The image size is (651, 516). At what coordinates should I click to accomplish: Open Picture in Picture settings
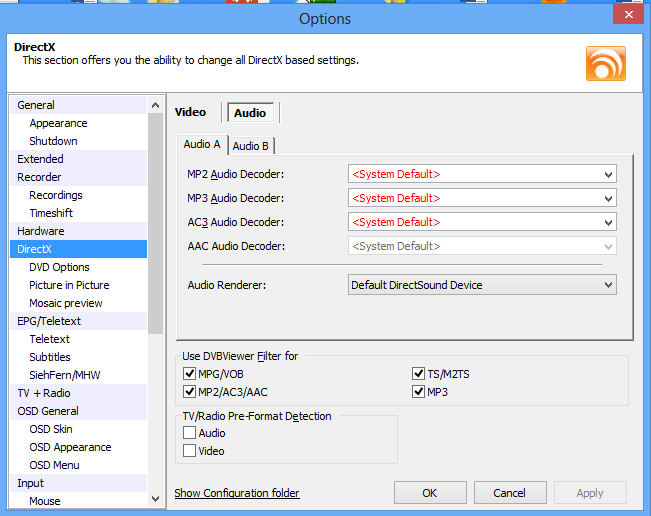tap(78, 285)
